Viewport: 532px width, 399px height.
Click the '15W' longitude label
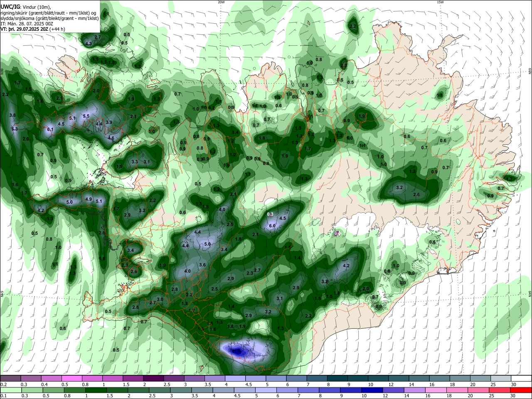440,2
